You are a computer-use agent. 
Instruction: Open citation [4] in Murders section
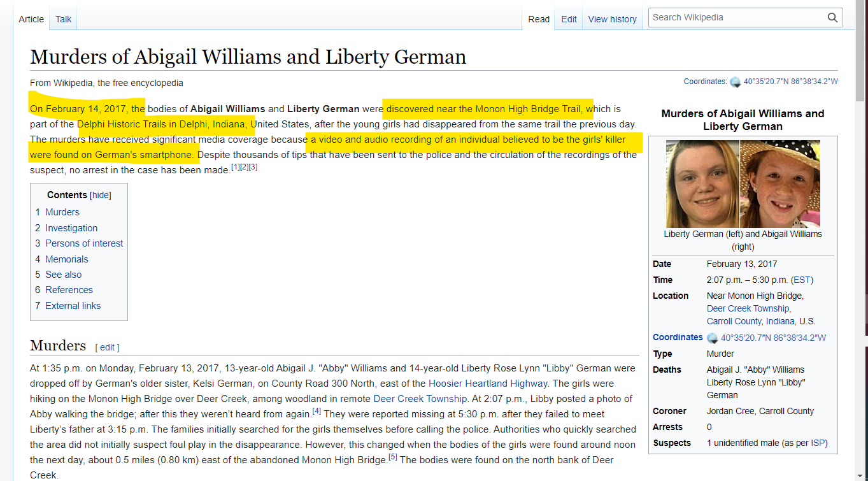(317, 412)
